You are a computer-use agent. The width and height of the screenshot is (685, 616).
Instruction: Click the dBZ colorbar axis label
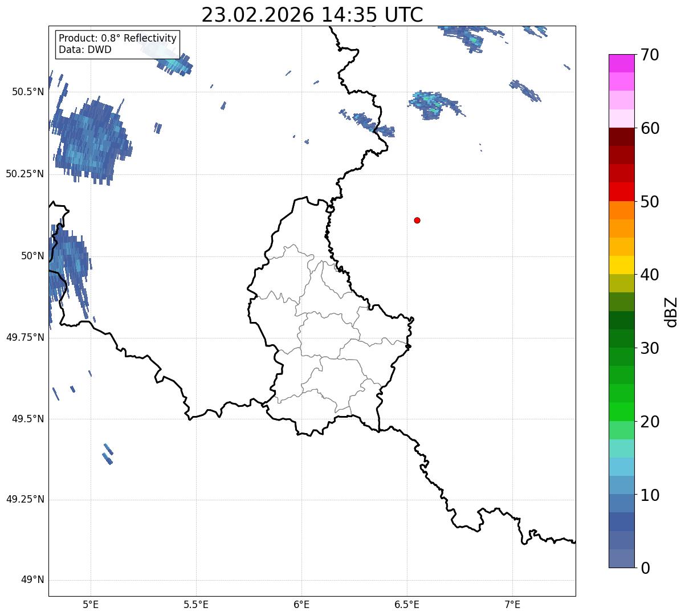click(671, 311)
